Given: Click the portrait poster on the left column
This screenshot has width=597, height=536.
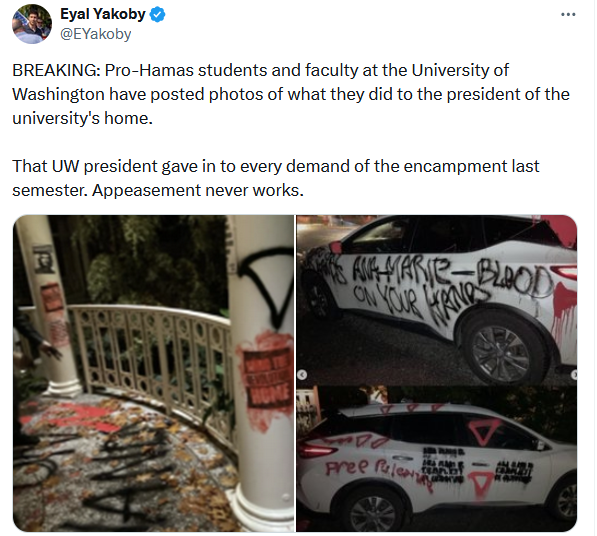Looking at the screenshot, I should (x=45, y=259).
